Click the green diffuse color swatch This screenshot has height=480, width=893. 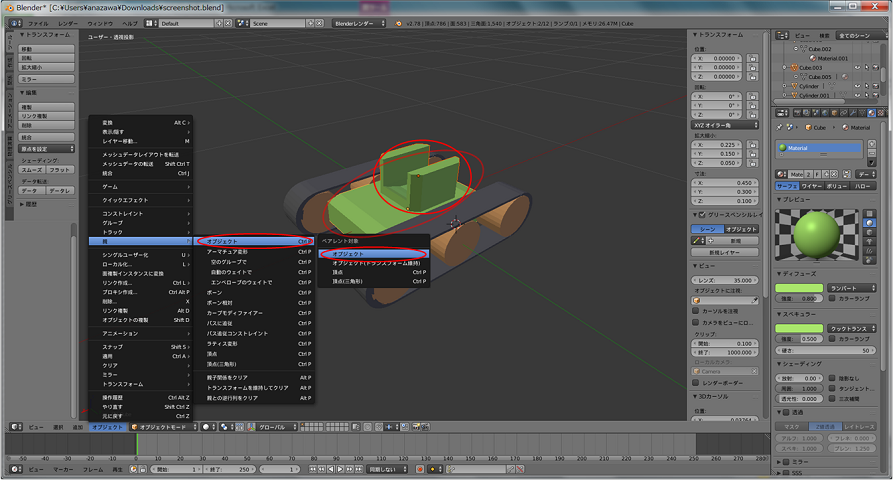(800, 288)
